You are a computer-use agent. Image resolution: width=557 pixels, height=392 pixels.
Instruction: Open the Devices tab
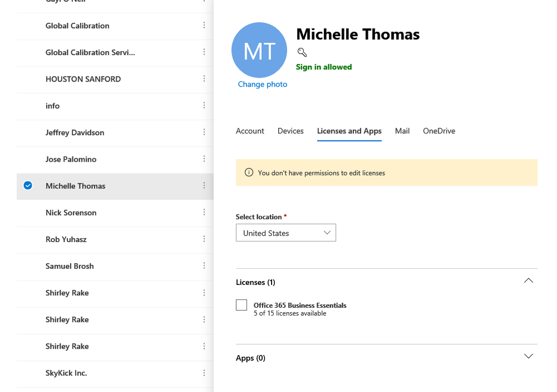[x=290, y=131]
